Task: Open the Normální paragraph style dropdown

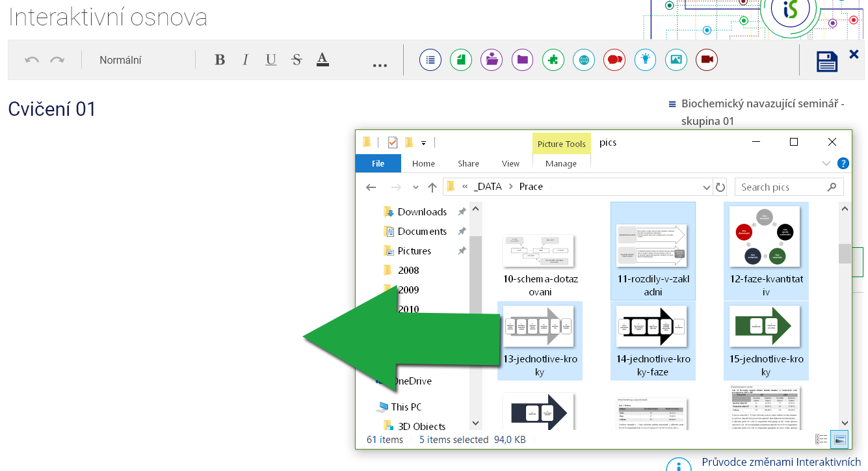Action: pyautogui.click(x=120, y=60)
